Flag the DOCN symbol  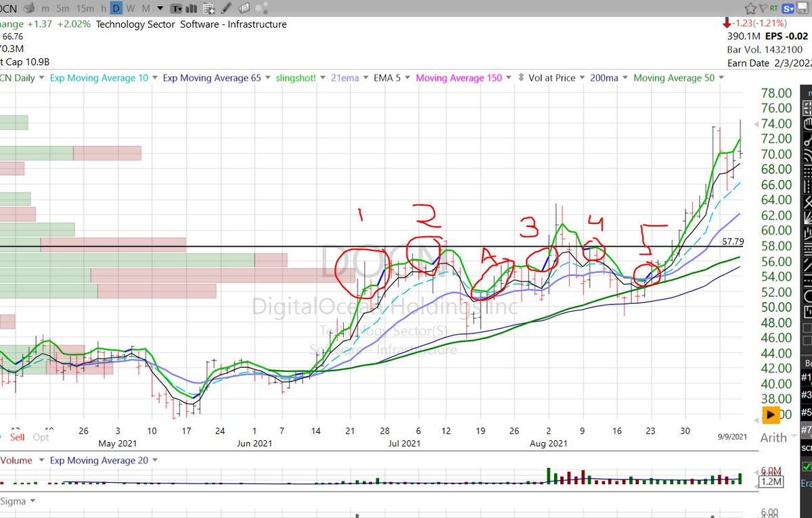763,8
